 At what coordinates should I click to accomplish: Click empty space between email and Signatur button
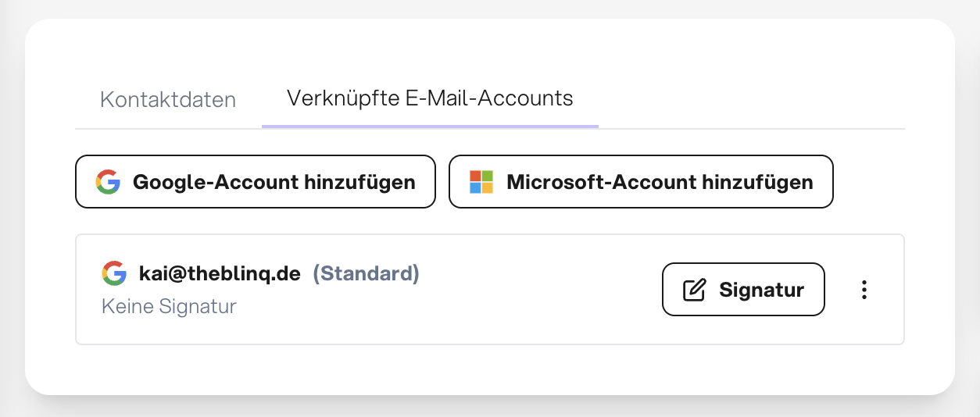pyautogui.click(x=539, y=290)
